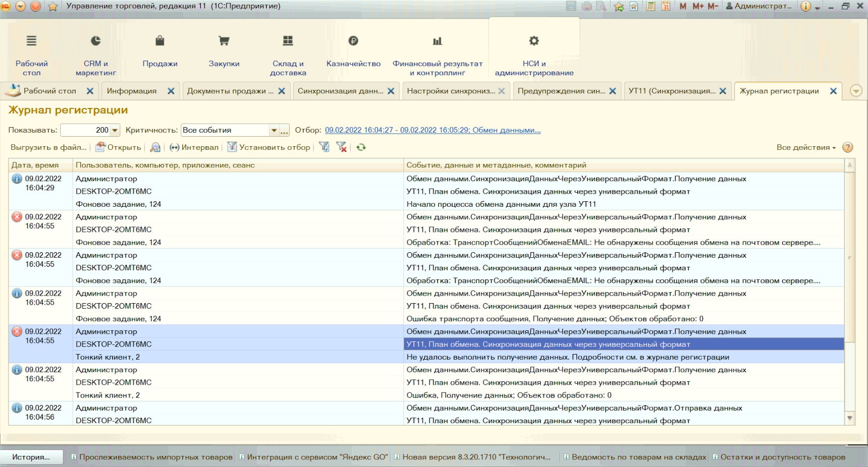
Task: Click the scroll down arrow of log table
Action: click(x=850, y=418)
